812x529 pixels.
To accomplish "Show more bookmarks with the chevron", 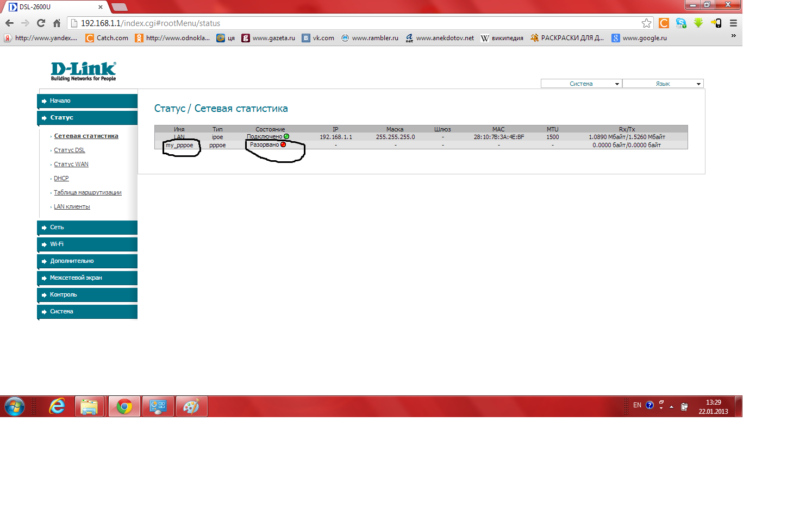I will (x=733, y=36).
